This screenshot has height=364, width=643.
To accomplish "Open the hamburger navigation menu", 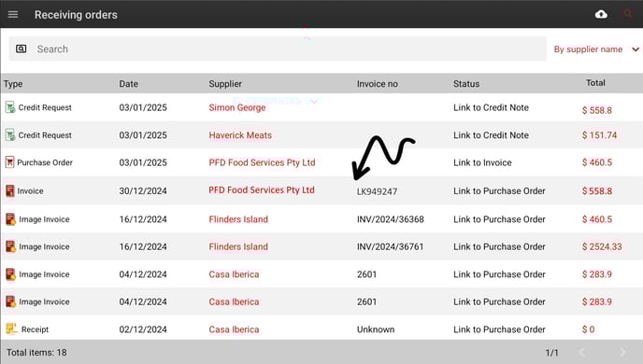I will tap(13, 15).
